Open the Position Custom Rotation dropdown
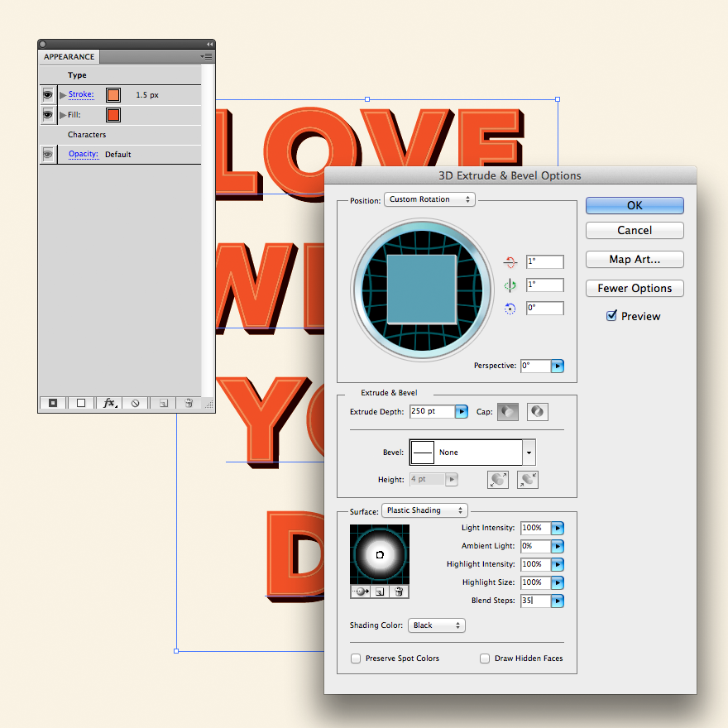728x728 pixels. [429, 199]
